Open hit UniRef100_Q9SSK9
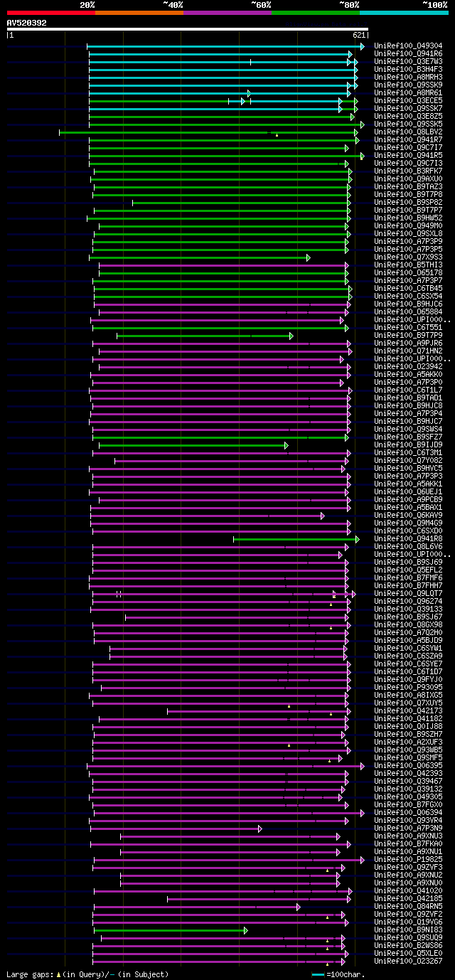This screenshot has width=455, height=980. click(408, 85)
